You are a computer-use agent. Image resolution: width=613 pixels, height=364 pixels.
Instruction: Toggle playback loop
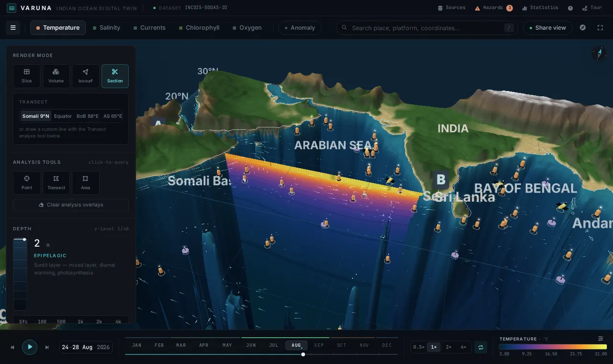tap(481, 347)
